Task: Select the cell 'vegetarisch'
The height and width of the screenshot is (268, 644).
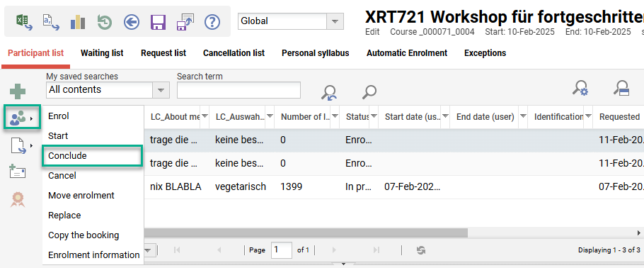Action: [241, 187]
